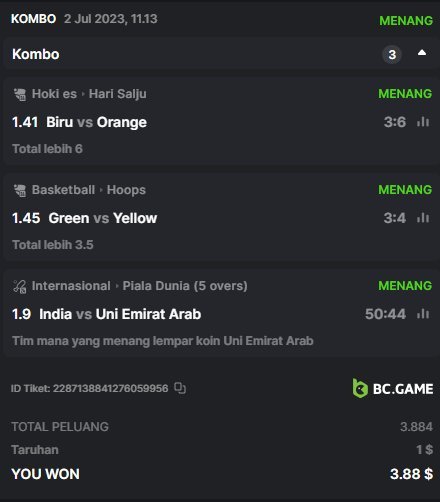Viewport: 440px width, 502px height.
Task: Select the Hoops league label
Action: 126,190
